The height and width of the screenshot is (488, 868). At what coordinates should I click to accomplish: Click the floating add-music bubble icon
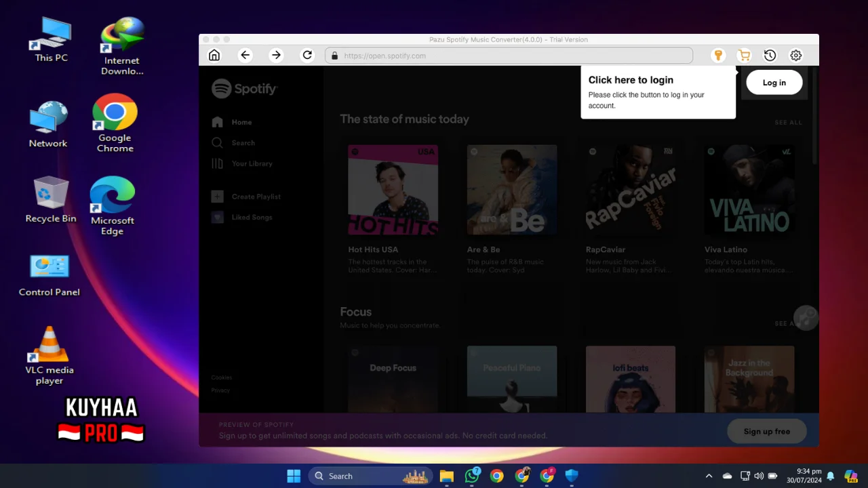[x=806, y=318]
